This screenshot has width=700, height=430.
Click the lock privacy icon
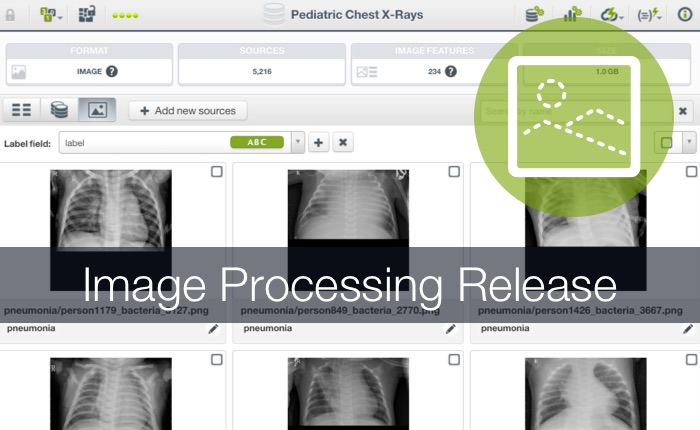coord(10,15)
